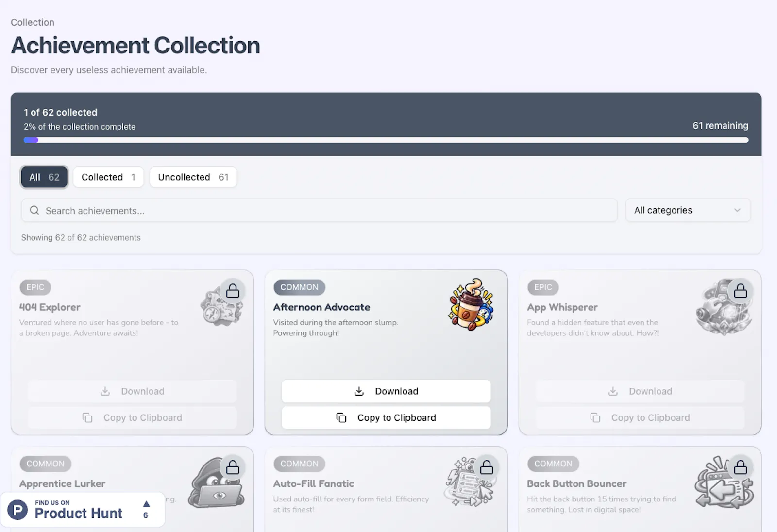Switch to the Collected filter tab
This screenshot has height=532, width=777.
tap(108, 177)
